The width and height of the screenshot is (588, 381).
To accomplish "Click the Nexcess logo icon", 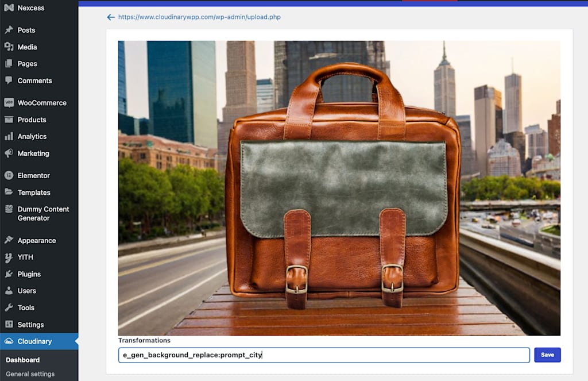I will click(x=9, y=7).
